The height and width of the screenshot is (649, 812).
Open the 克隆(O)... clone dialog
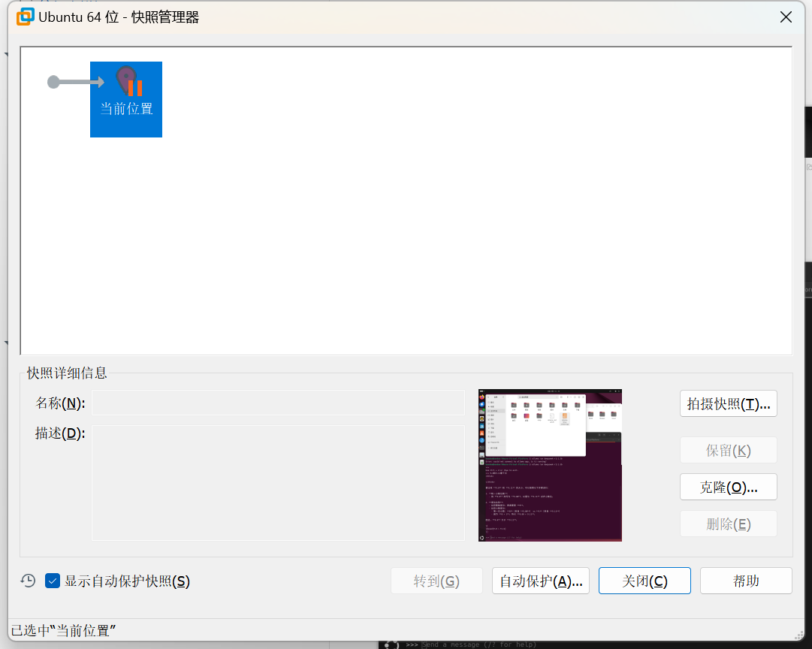tap(728, 487)
